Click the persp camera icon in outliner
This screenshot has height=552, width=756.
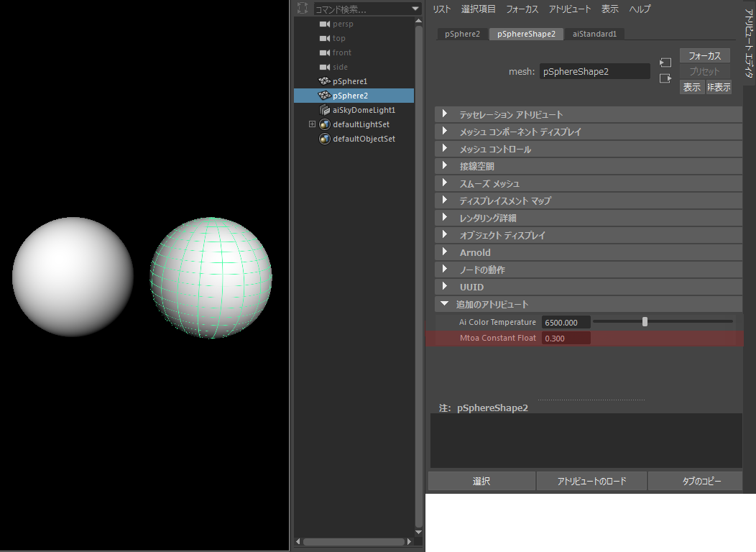click(325, 24)
